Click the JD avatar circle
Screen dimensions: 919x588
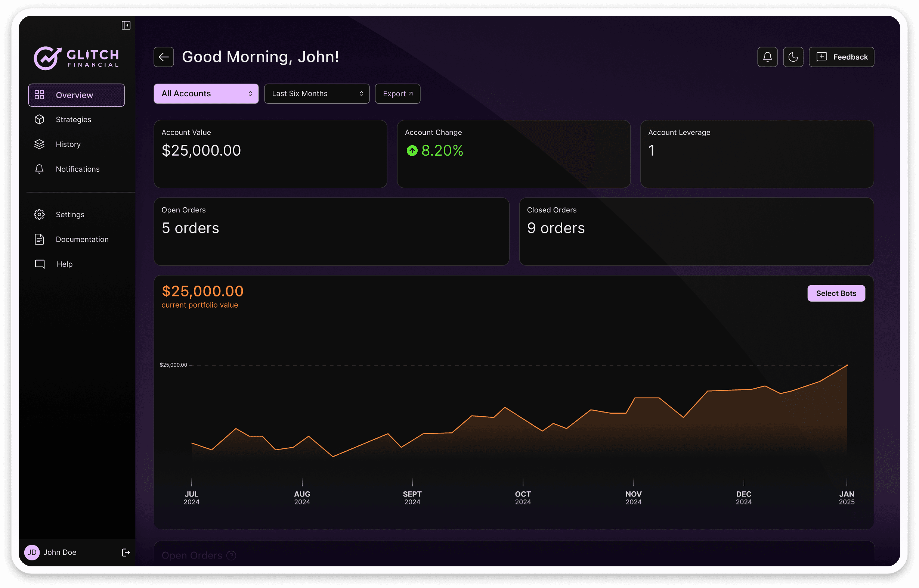pos(32,552)
